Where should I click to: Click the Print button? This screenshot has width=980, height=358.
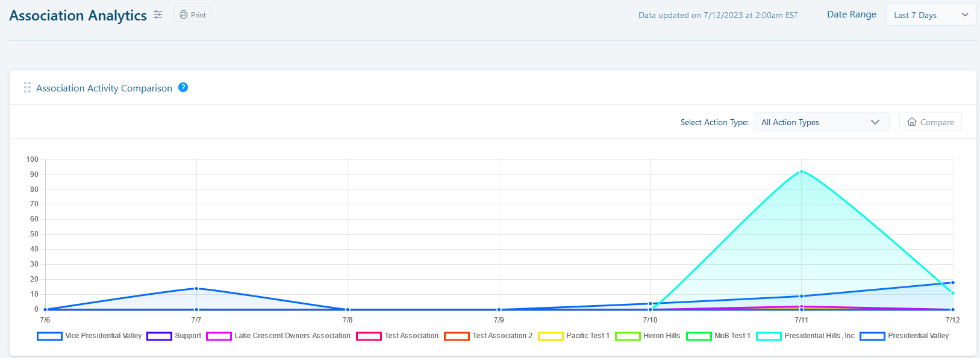tap(192, 15)
